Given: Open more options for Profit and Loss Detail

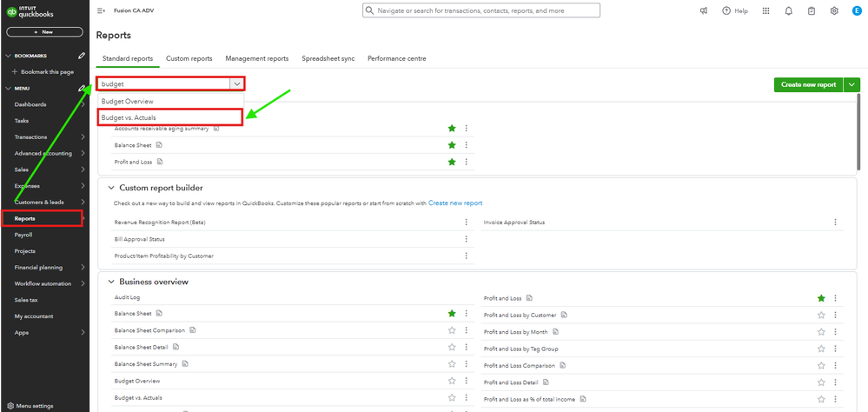Looking at the screenshot, I should tap(835, 382).
